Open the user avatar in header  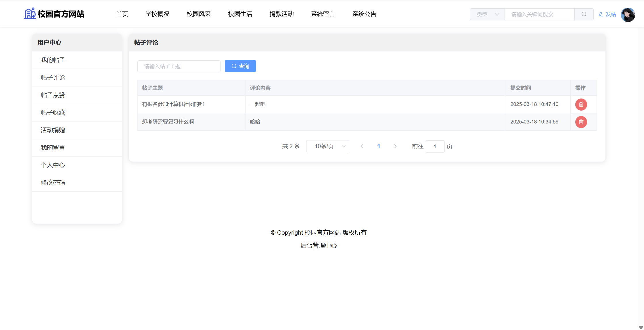pyautogui.click(x=628, y=14)
